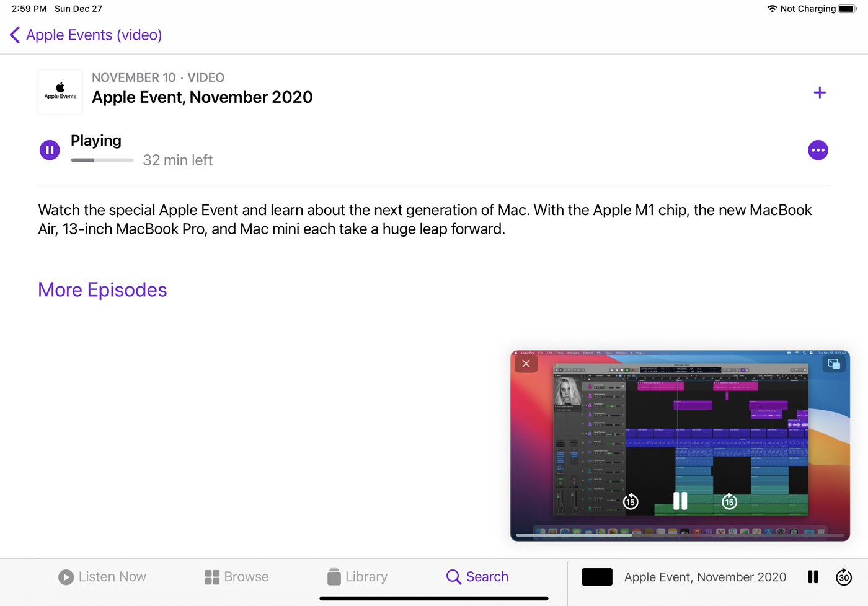This screenshot has height=606, width=868.
Task: Pause playback in the mini player
Action: (x=813, y=577)
